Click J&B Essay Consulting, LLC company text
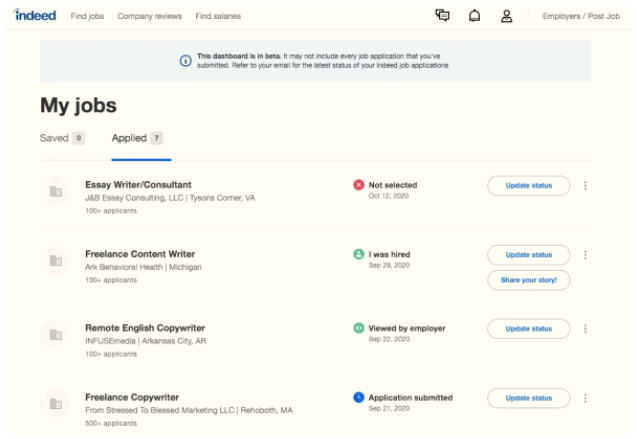The image size is (637, 439). pos(134,198)
